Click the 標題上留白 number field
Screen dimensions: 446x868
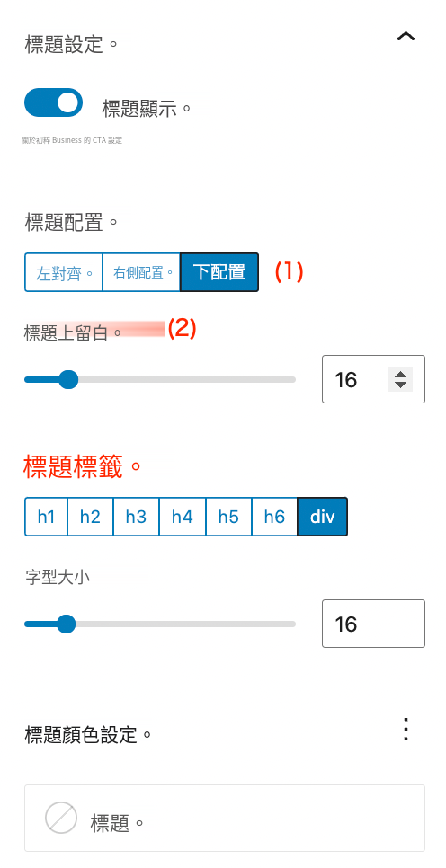pyautogui.click(x=373, y=379)
